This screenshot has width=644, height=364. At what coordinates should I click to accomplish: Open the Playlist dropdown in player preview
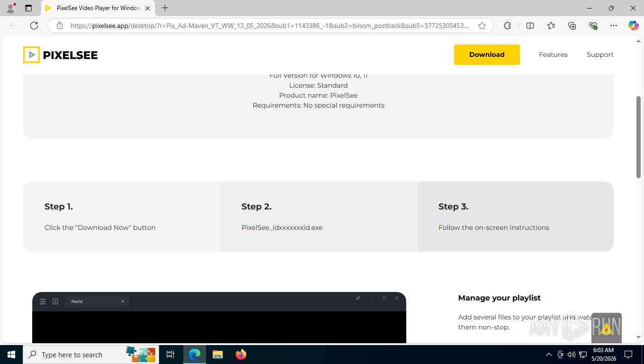click(98, 301)
